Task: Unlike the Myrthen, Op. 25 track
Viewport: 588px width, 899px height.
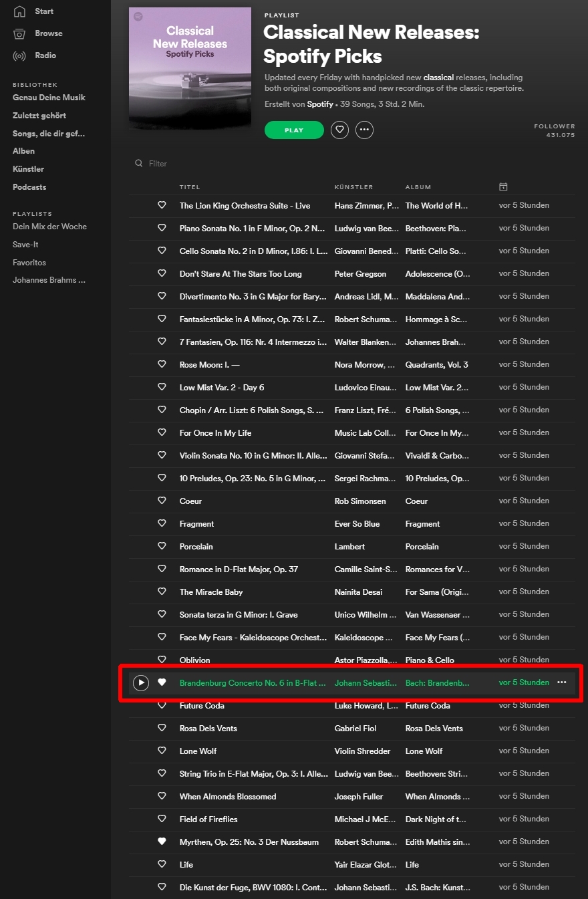Action: click(x=162, y=842)
